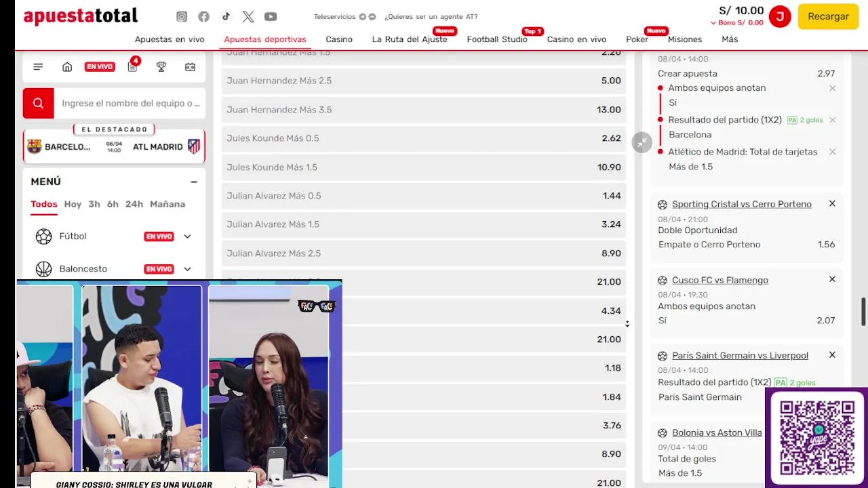Remove Sporting Cristal vs Cerro Porteno bet
Viewport: 868px width, 488px height.
[832, 203]
